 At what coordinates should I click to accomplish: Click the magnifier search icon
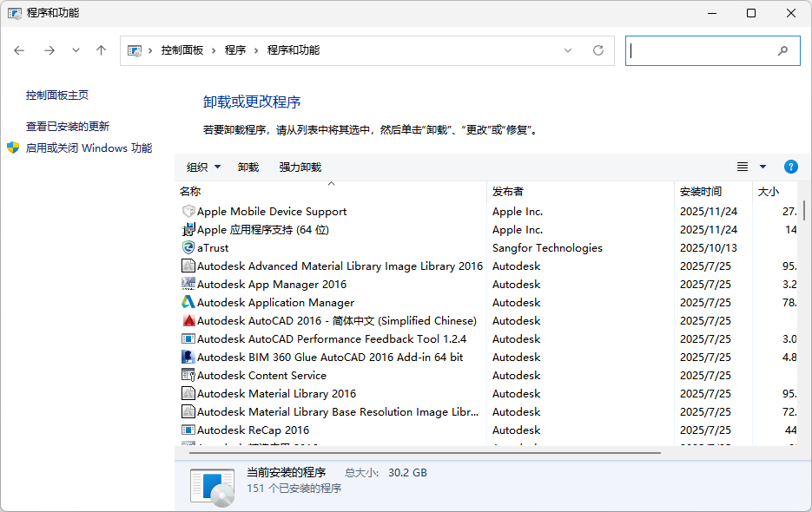pos(782,50)
